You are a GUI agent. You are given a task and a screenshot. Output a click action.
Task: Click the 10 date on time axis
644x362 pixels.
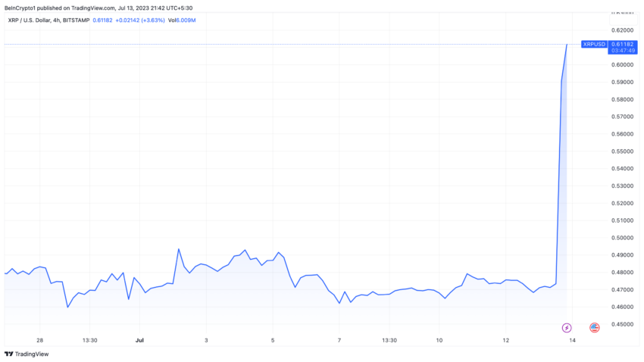pos(439,340)
